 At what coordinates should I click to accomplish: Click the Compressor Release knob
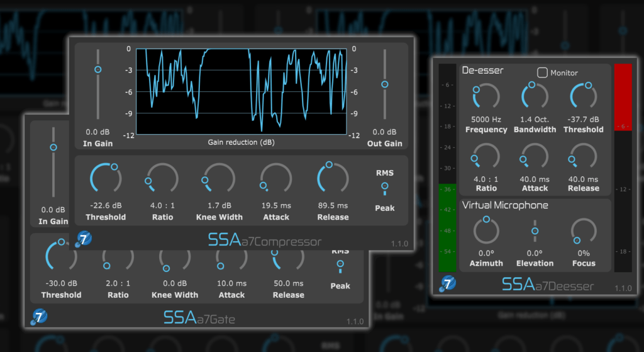(x=333, y=178)
